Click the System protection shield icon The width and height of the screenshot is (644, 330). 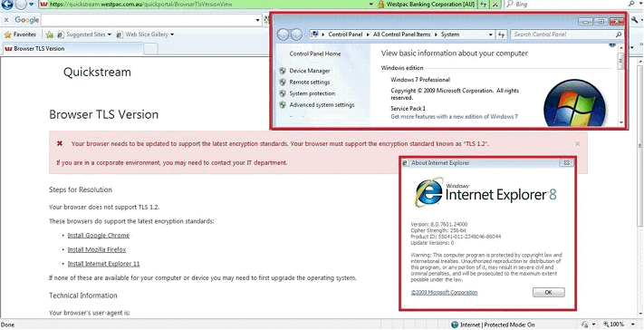[283, 93]
